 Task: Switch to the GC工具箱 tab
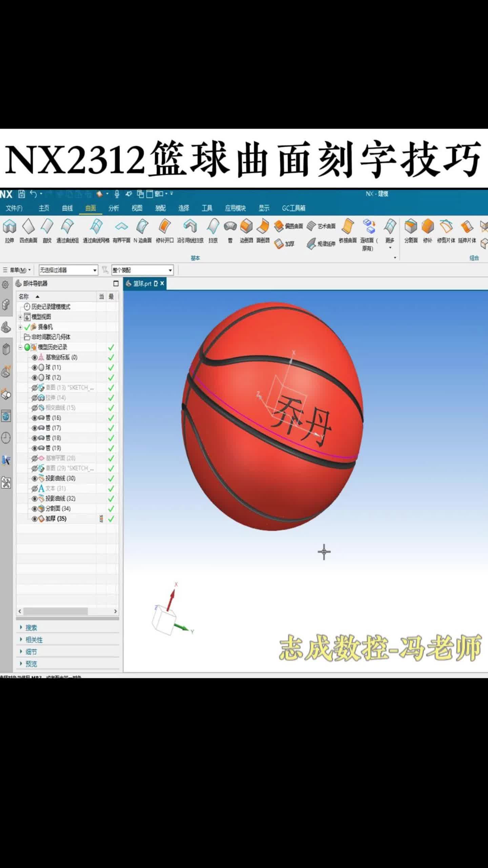pos(293,208)
